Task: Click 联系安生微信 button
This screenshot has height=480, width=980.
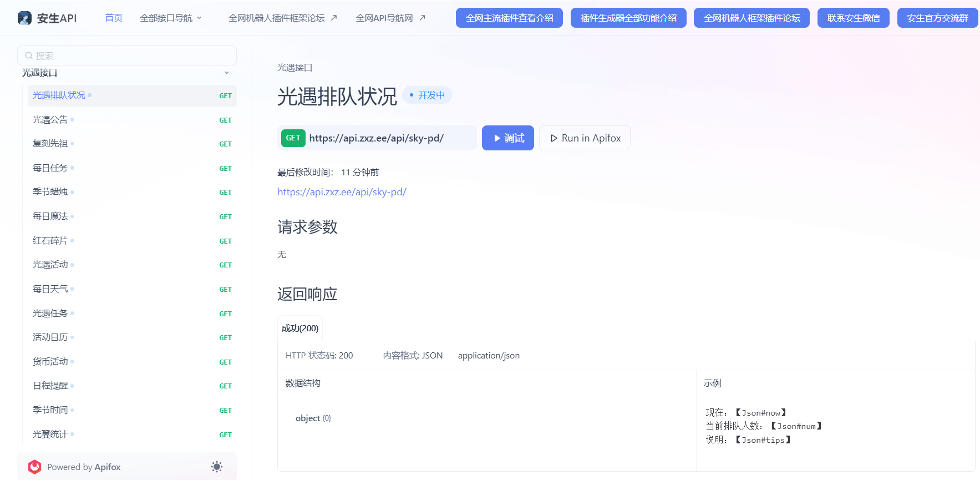Action: click(x=854, y=18)
